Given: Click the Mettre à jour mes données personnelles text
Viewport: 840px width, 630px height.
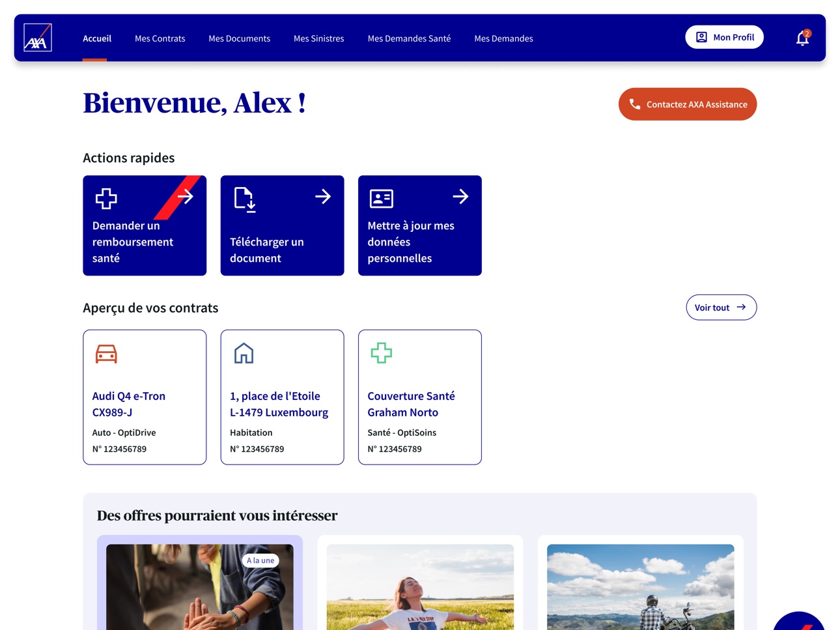Looking at the screenshot, I should tap(411, 242).
